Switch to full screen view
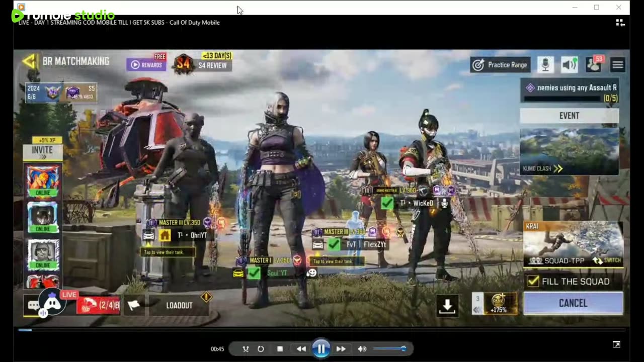Screen dimensions: 644x362 [616, 344]
